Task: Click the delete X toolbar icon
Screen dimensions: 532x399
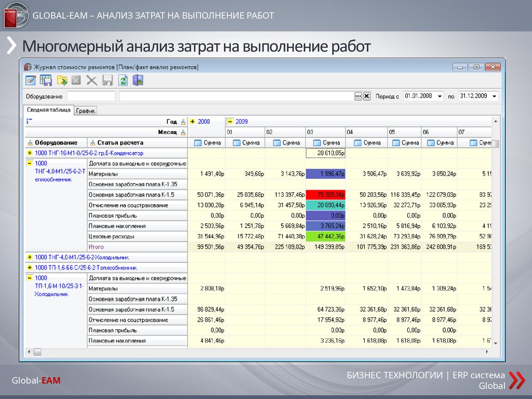Action: pos(76,80)
